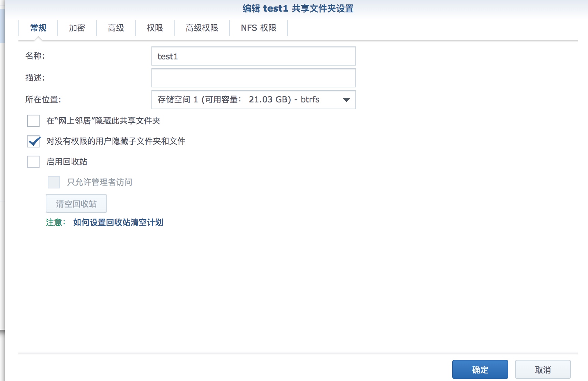Go to the 高级权限 tab
This screenshot has width=588, height=381.
(x=202, y=28)
